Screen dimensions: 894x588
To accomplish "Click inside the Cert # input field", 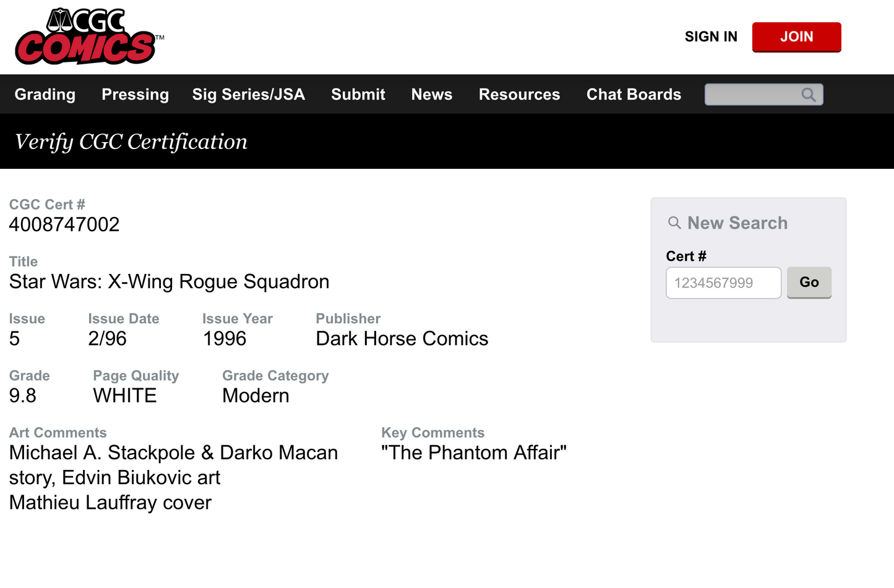I will (x=723, y=282).
